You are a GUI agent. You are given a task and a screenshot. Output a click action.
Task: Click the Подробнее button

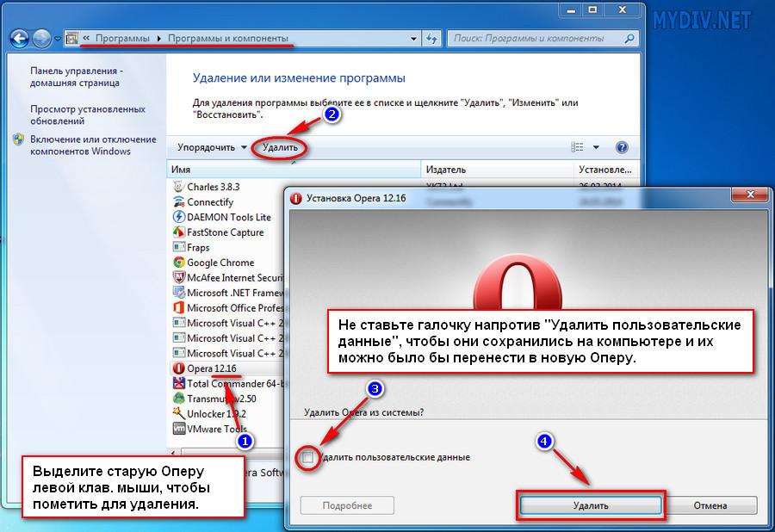click(347, 505)
